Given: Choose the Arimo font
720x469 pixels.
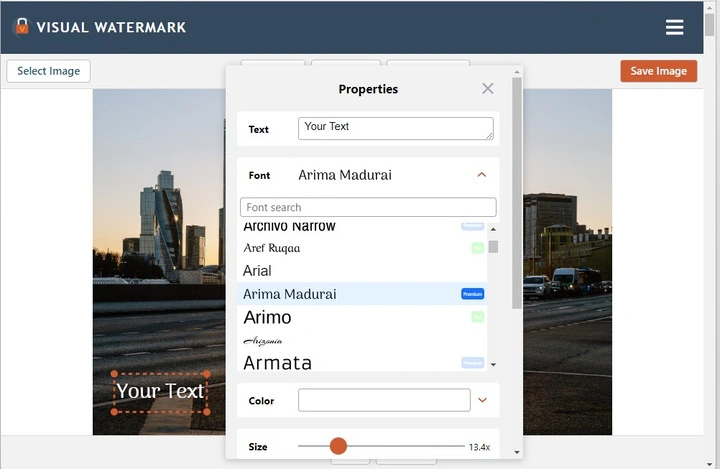Looking at the screenshot, I should (x=362, y=317).
